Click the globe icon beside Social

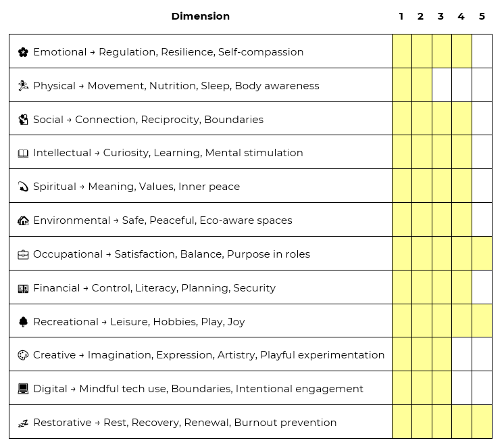23,120
